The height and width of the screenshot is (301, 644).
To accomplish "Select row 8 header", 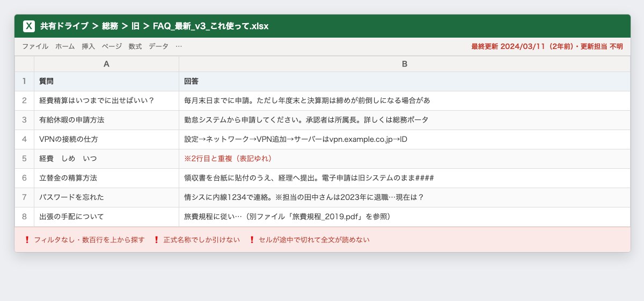I will click(24, 217).
